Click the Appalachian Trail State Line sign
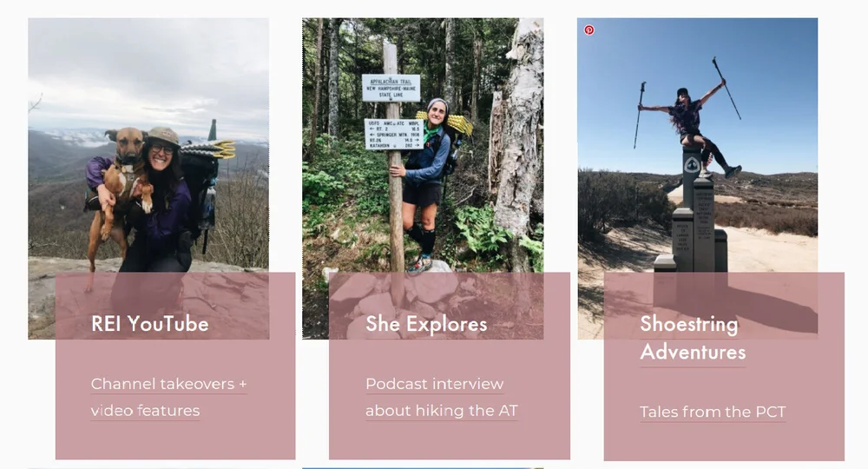 point(391,88)
